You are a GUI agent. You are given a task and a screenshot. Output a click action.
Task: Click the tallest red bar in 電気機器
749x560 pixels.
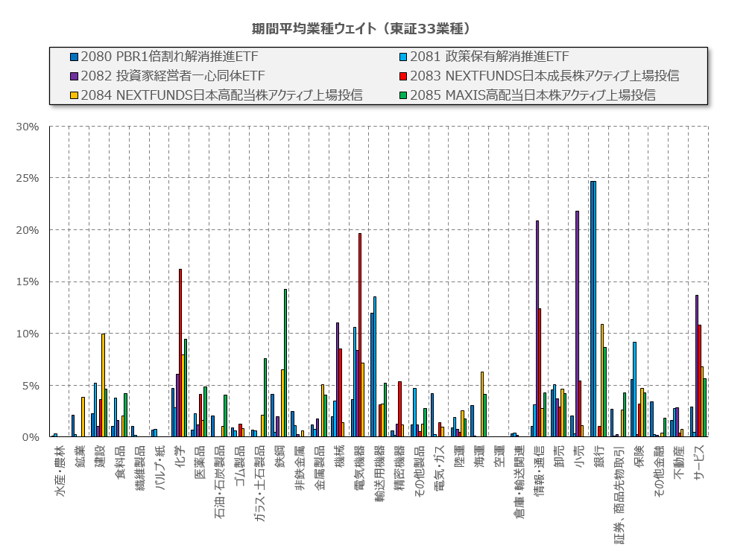(x=360, y=335)
